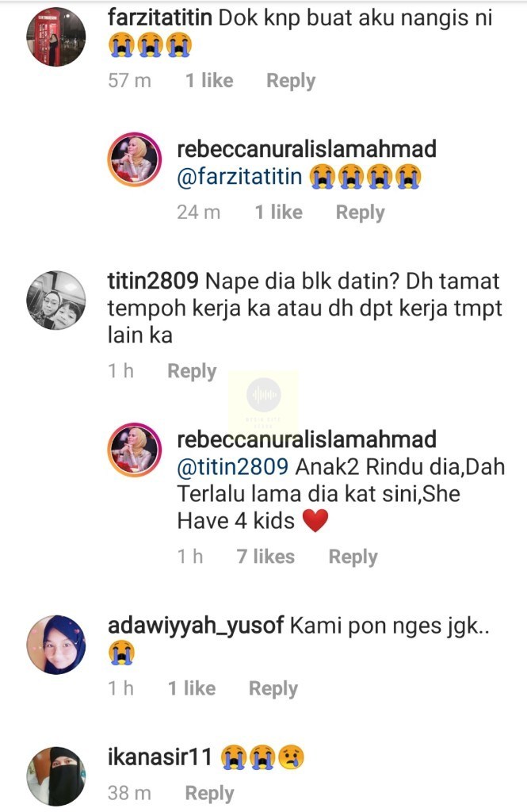Screen dimensions: 527x812
Task: Open username farzitatitin
Action: [160, 18]
